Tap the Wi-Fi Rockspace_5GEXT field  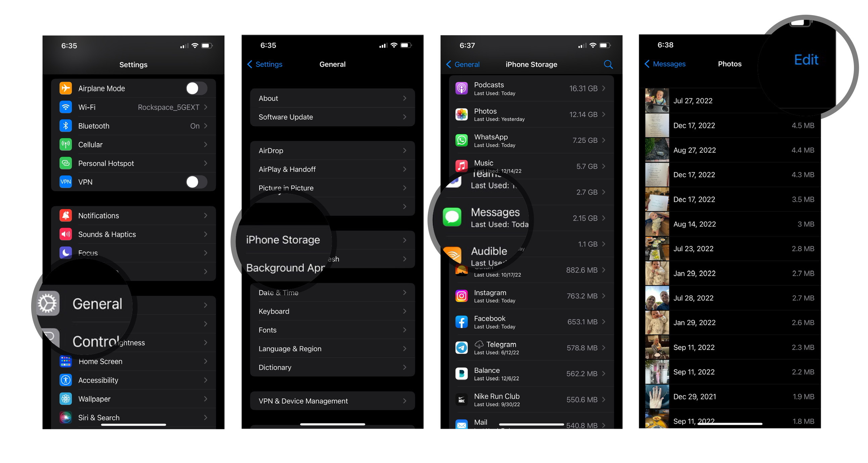tap(133, 108)
